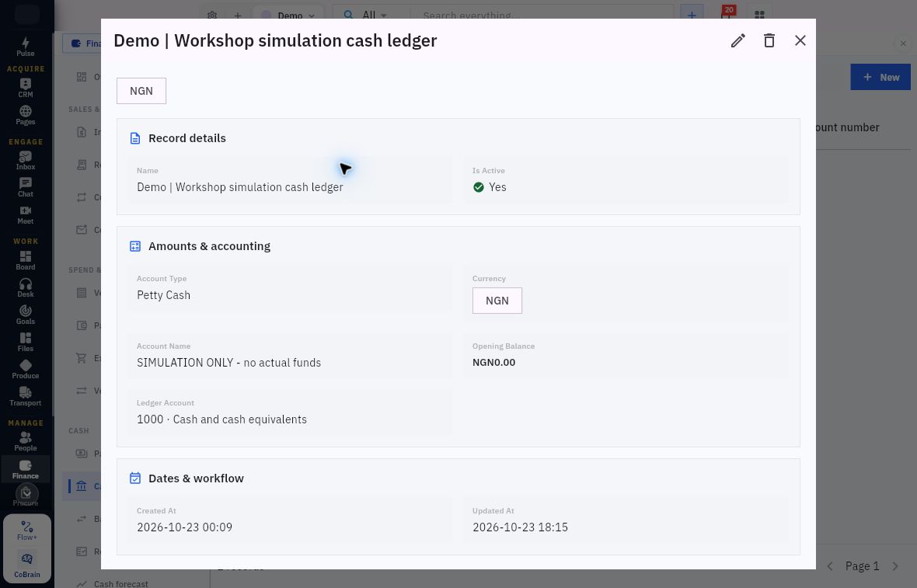Open Transport module

(25, 396)
